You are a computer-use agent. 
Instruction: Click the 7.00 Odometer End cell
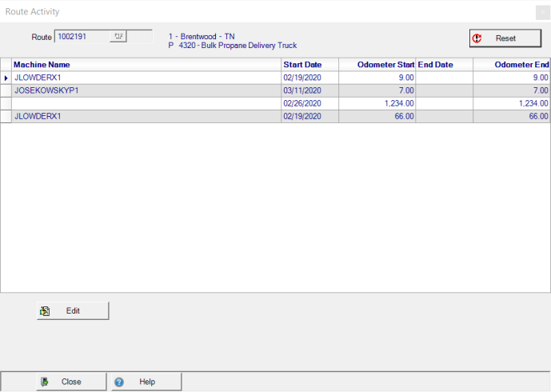pos(511,90)
